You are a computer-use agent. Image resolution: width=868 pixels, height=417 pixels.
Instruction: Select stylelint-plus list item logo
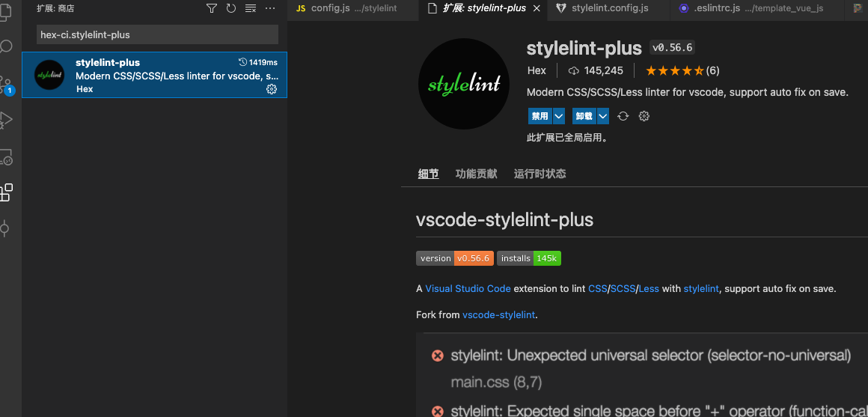49,75
